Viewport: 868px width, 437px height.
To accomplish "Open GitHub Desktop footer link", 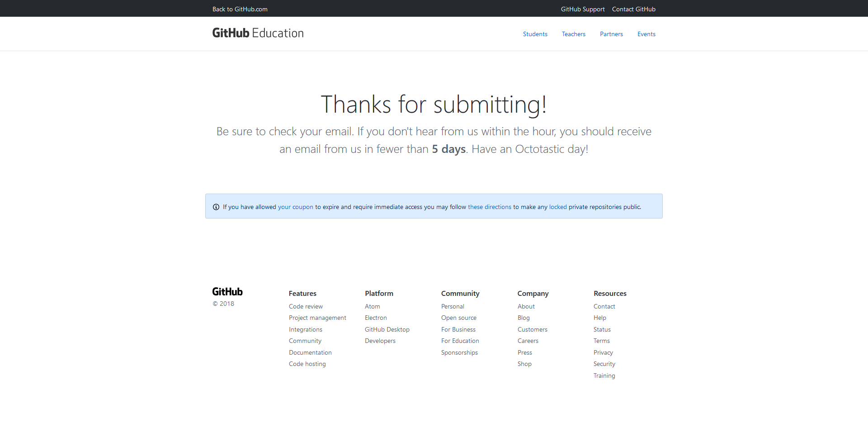I will 387,329.
